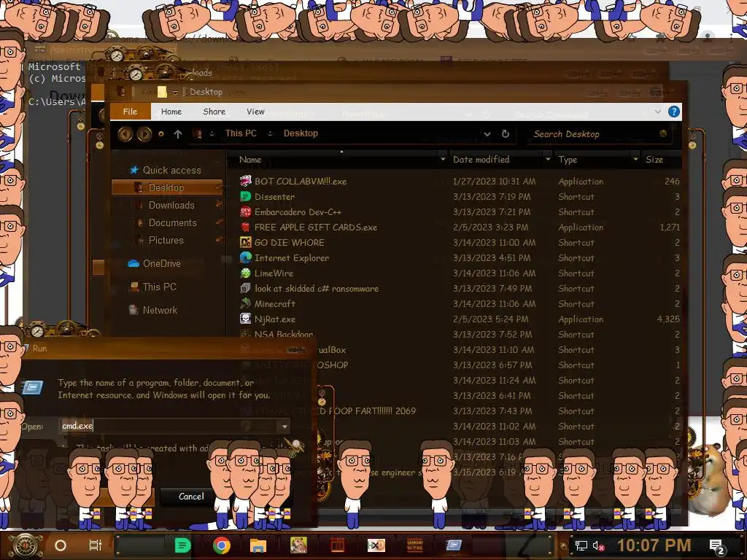The height and width of the screenshot is (560, 747).
Task: Click the muted volume icon in the tray
Action: pyautogui.click(x=597, y=545)
